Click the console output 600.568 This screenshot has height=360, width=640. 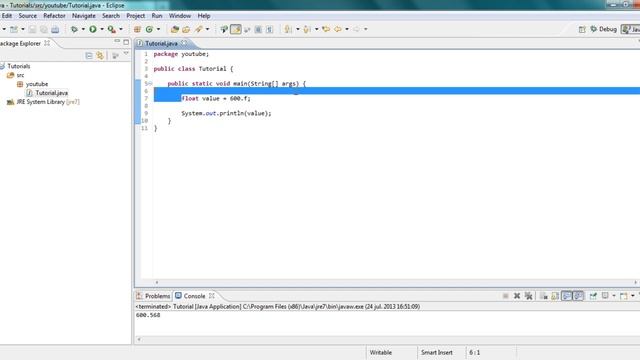click(148, 315)
